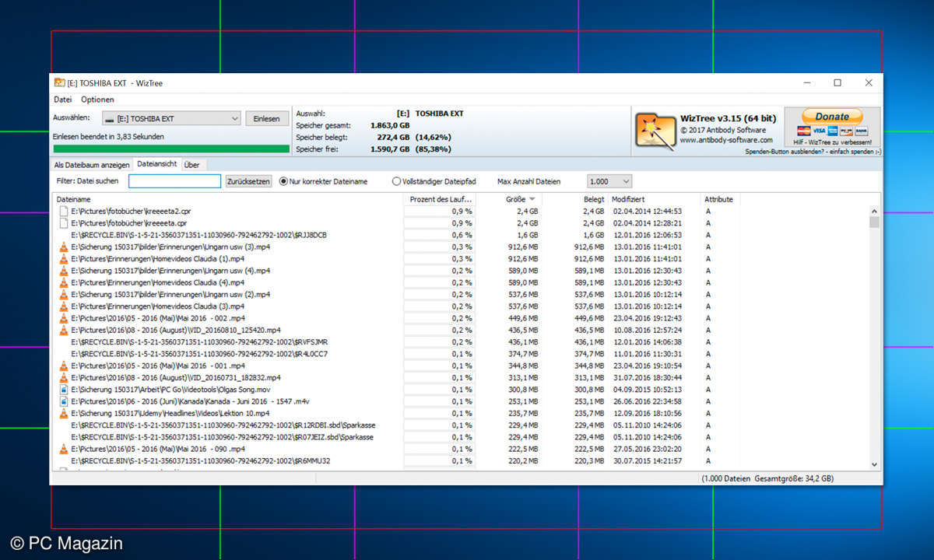Viewport: 934px width, 560px height.
Task: Click file icon for kreeeeta2.cpr
Action: point(64,211)
